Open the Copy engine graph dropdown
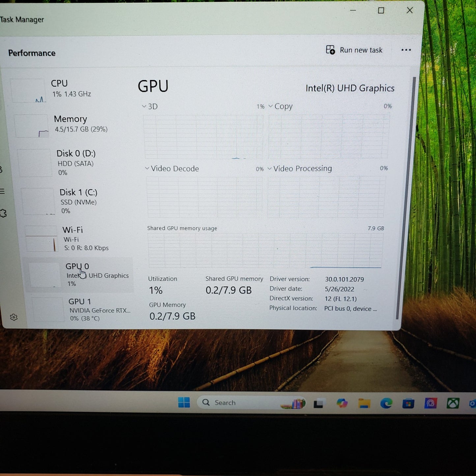Viewport: 476px width, 476px height. tap(281, 106)
